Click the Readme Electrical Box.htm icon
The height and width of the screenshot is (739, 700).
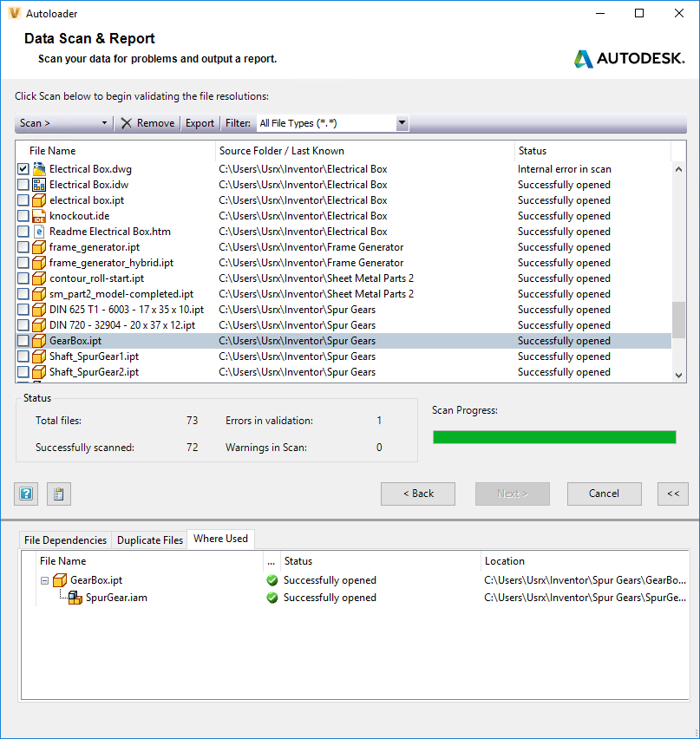pos(39,232)
